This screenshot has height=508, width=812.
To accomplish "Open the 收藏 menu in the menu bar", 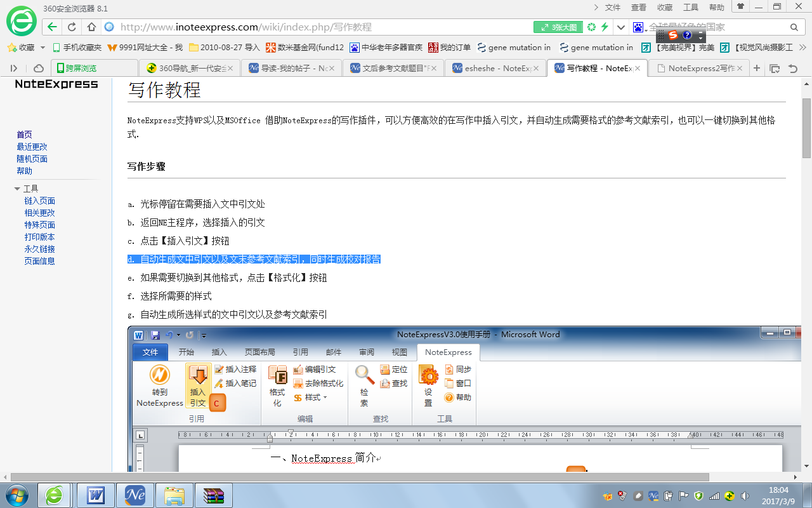I will pyautogui.click(x=665, y=7).
